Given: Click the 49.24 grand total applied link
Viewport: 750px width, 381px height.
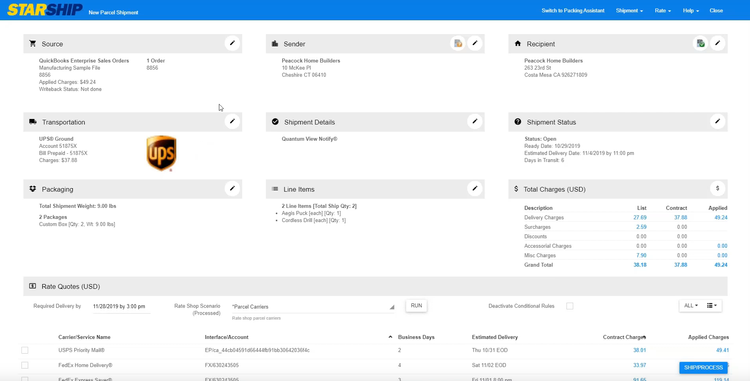Looking at the screenshot, I should [x=720, y=265].
